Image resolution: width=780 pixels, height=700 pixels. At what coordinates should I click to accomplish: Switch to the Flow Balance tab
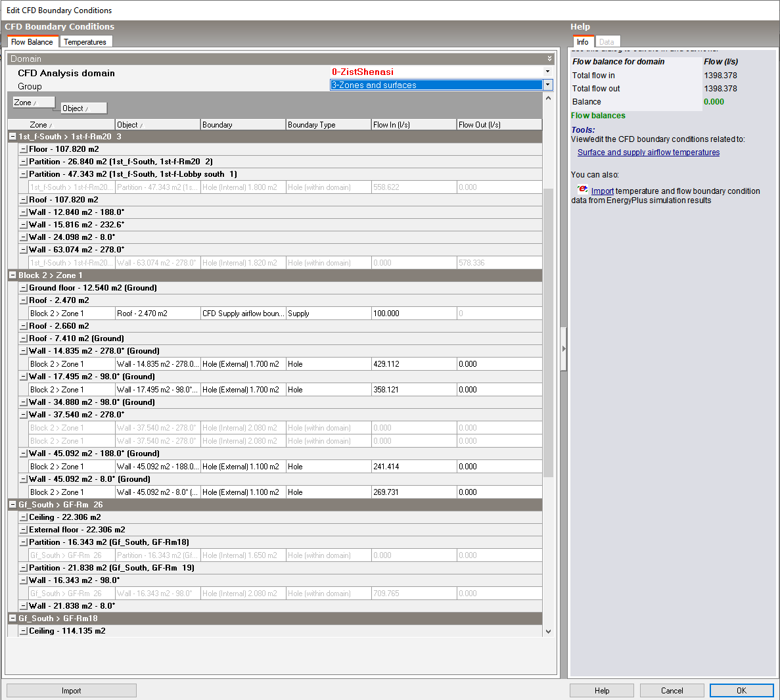click(32, 42)
